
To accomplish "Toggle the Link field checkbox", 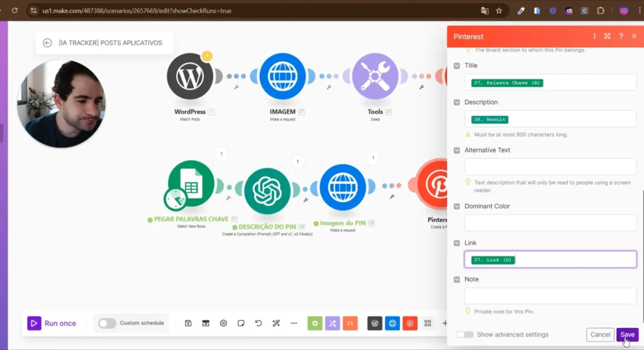I will tap(457, 243).
